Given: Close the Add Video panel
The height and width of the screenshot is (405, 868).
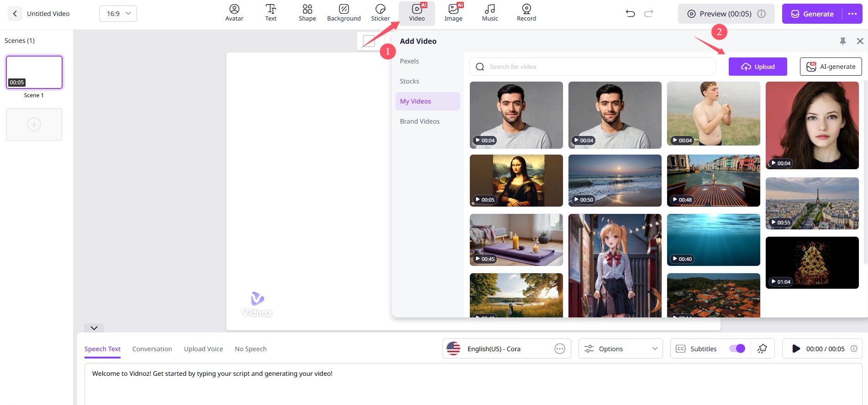Looking at the screenshot, I should 860,41.
